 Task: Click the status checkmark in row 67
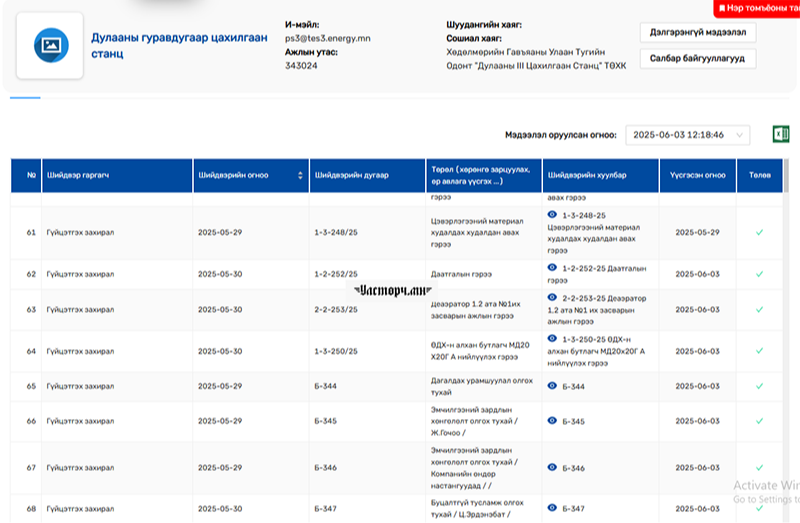pos(759,467)
